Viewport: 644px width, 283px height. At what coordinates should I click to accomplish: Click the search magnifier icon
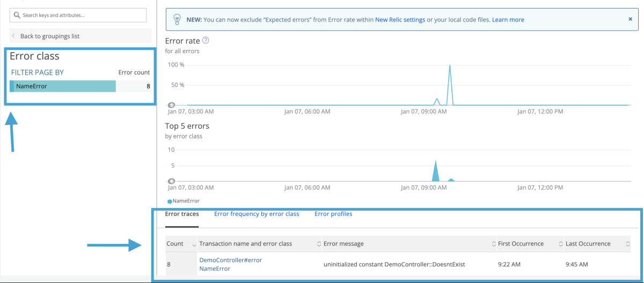pyautogui.click(x=17, y=16)
